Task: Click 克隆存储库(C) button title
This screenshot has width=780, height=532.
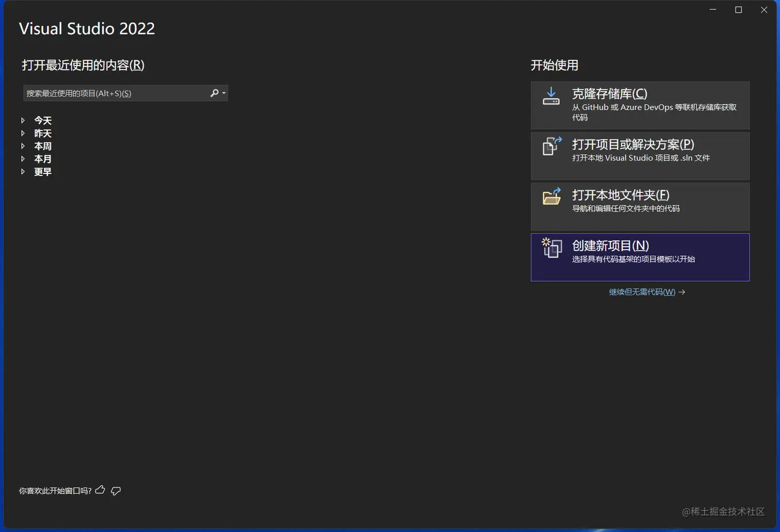Action: click(610, 93)
